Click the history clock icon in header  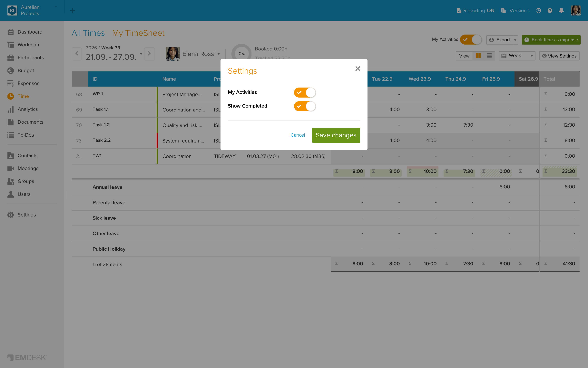(x=538, y=10)
